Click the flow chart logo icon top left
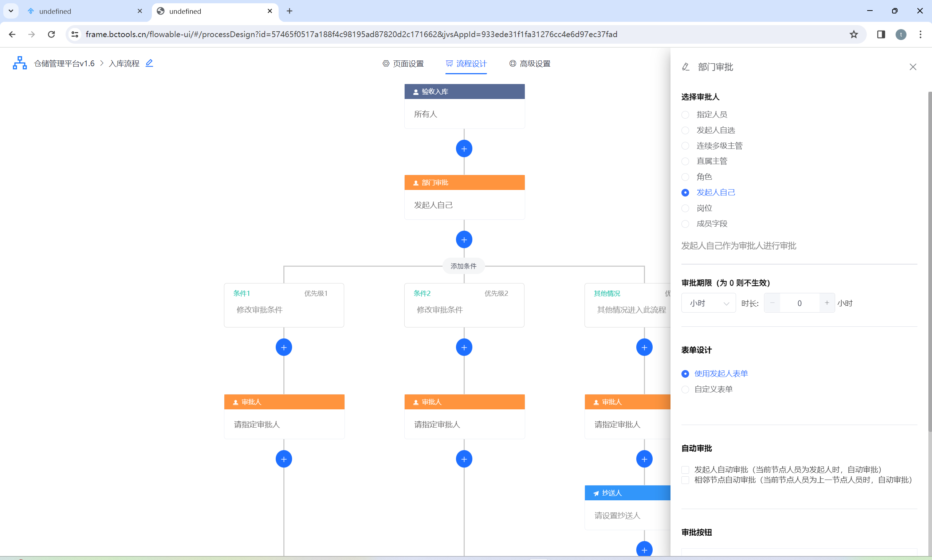The image size is (932, 560). coord(20,63)
